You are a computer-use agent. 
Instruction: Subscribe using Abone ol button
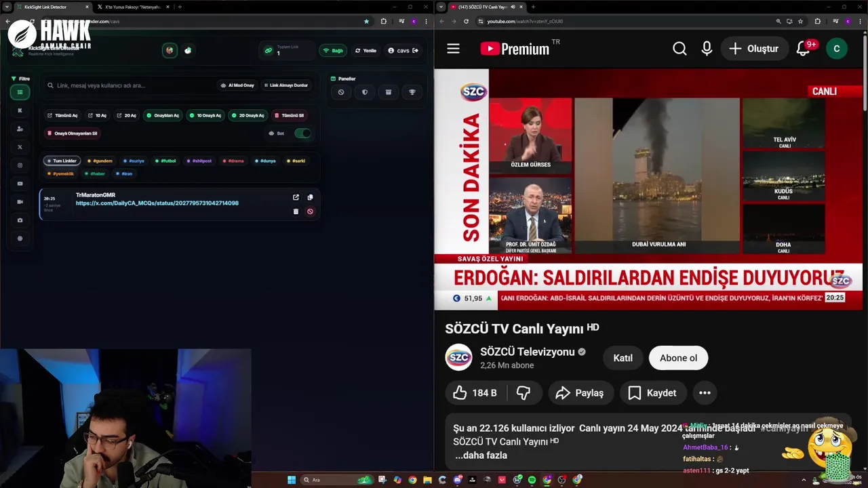click(x=678, y=358)
